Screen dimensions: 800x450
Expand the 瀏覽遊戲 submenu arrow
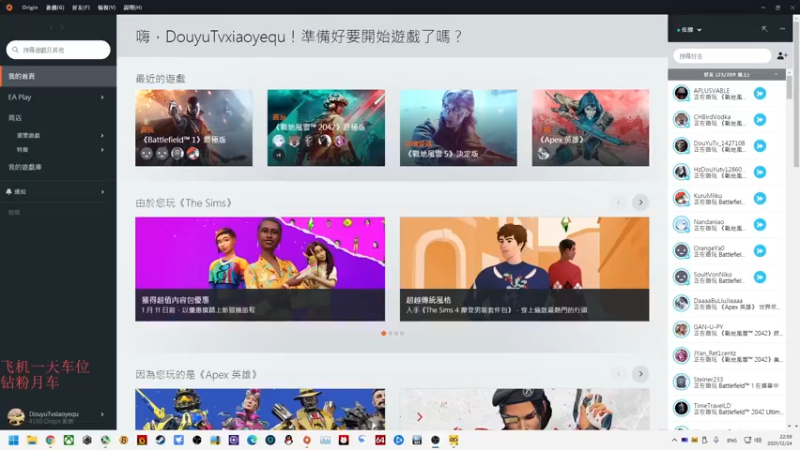(102, 136)
